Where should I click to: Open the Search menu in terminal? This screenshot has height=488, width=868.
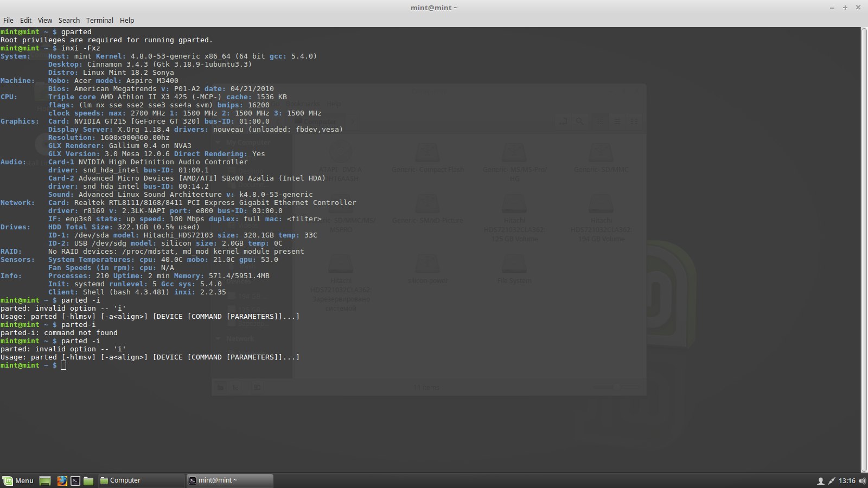point(69,20)
